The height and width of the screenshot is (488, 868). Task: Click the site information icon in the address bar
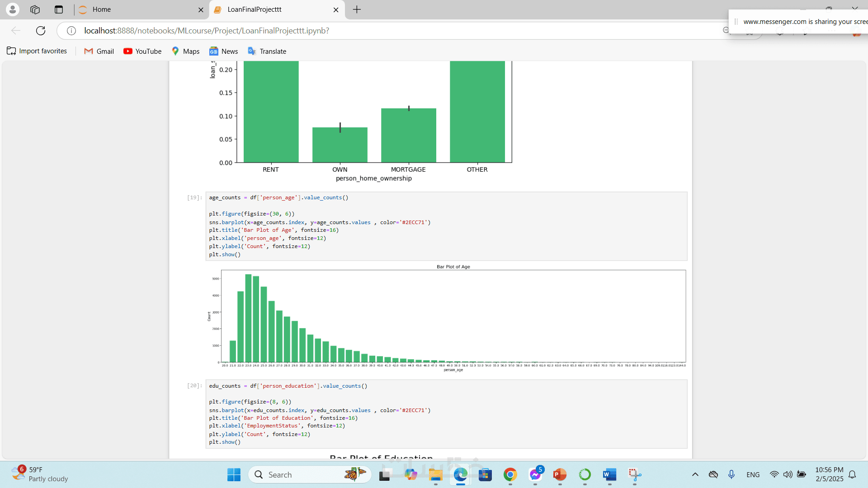71,31
